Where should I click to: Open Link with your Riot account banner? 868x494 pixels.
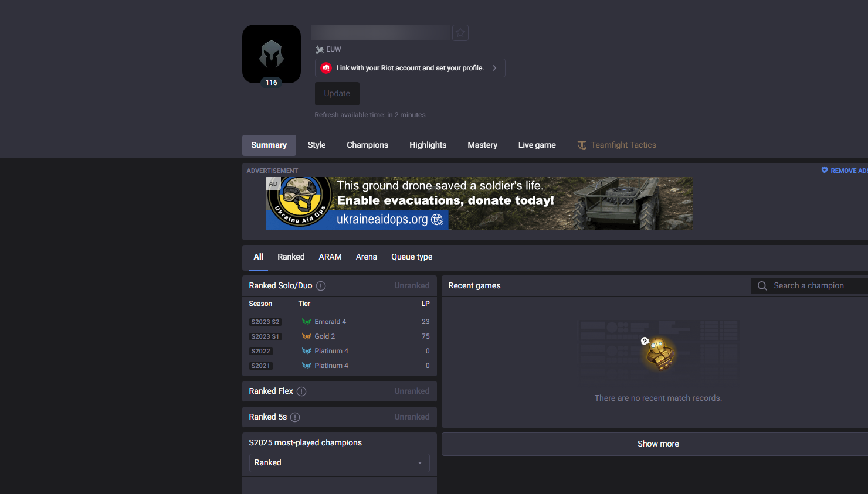[x=410, y=68]
